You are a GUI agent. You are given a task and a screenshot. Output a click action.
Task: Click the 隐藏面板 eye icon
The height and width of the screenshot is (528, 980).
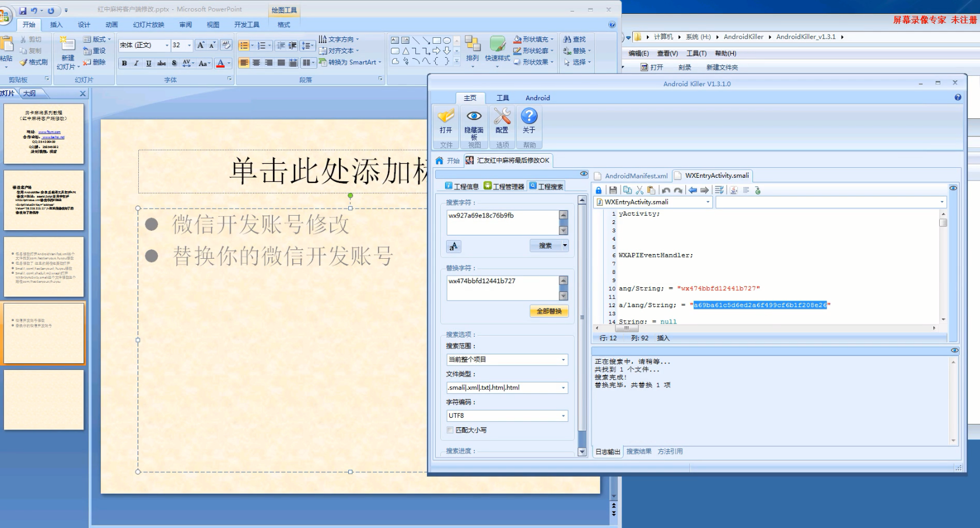click(474, 123)
